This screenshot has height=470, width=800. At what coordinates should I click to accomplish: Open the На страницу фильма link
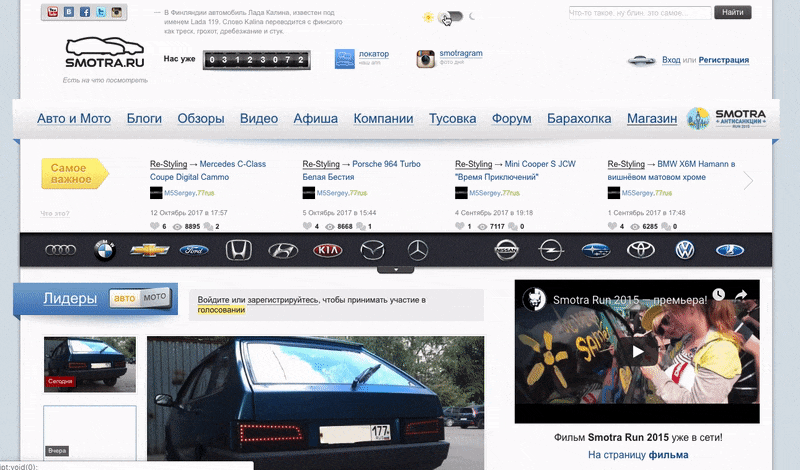tap(638, 455)
